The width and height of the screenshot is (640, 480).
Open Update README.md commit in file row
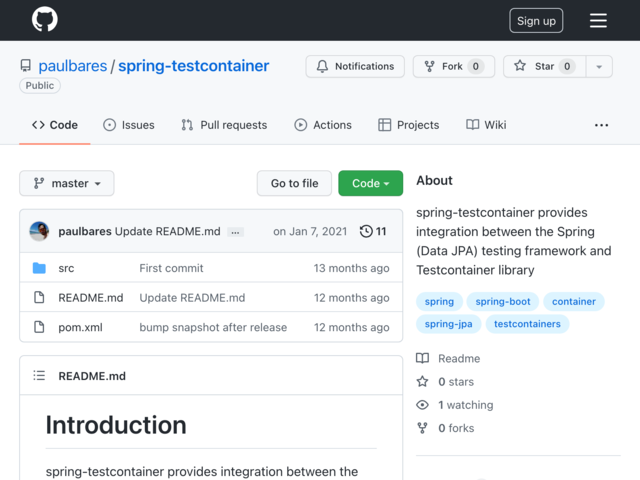[192, 298]
